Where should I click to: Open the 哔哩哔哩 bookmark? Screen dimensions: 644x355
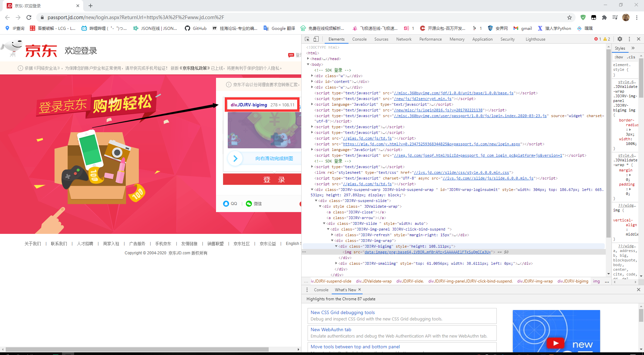click(104, 29)
